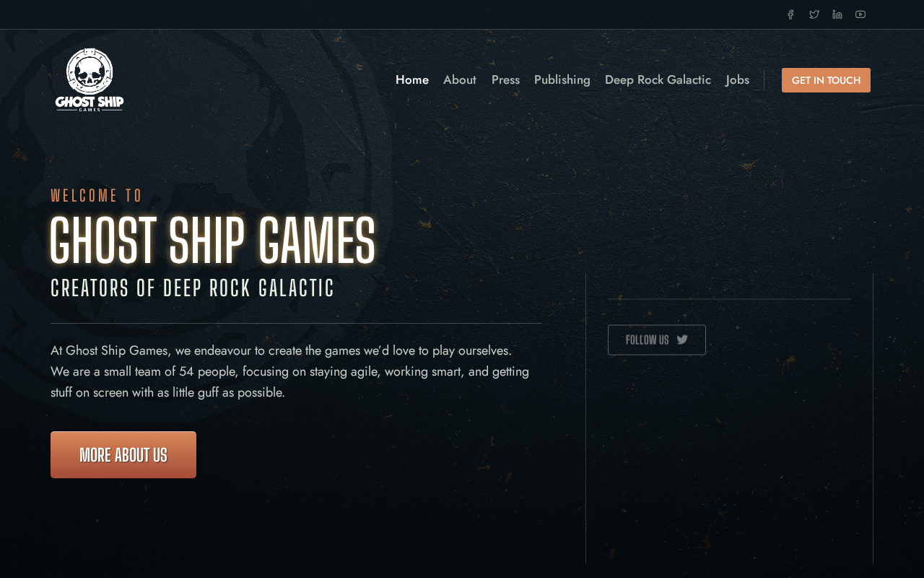
Task: Open the Facebook social link
Action: (790, 14)
